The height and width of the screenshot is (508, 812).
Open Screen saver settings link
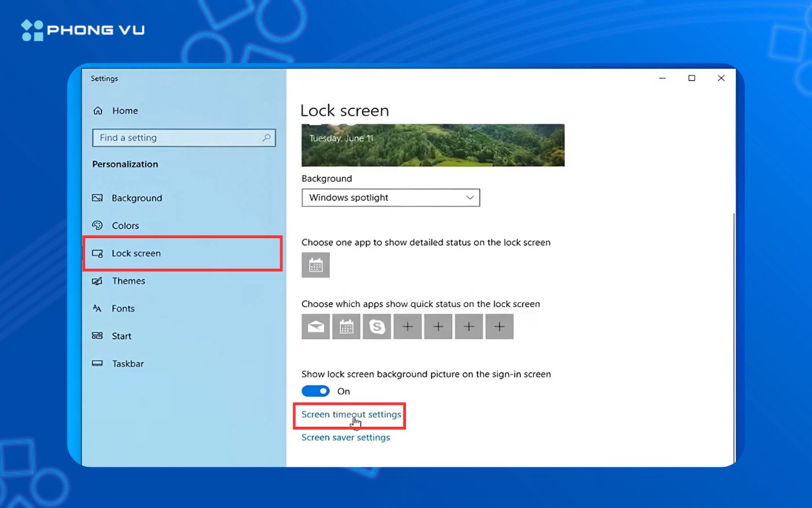346,437
